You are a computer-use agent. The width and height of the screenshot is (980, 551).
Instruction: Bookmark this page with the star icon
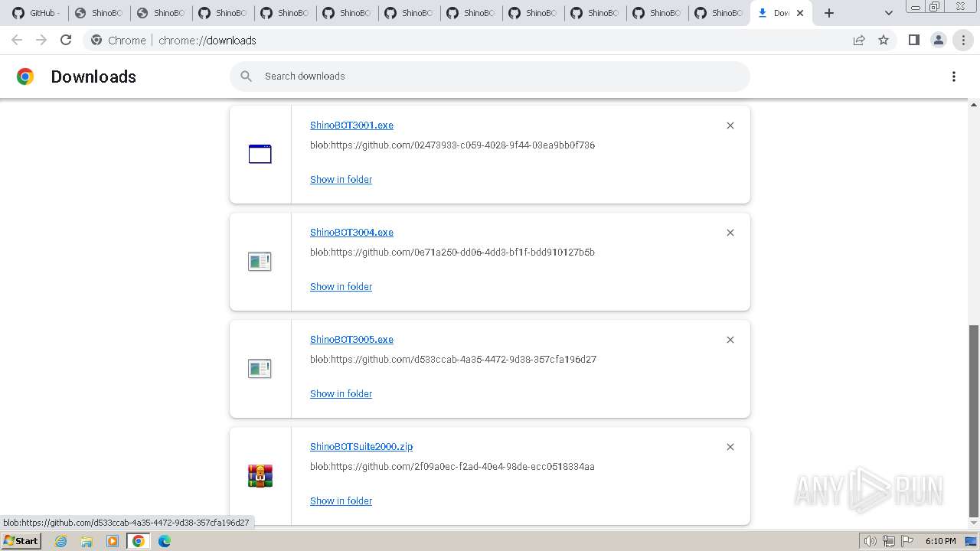click(884, 40)
